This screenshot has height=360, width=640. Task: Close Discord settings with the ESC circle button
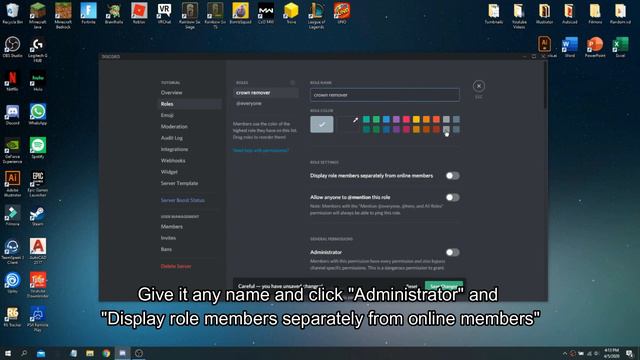479,86
